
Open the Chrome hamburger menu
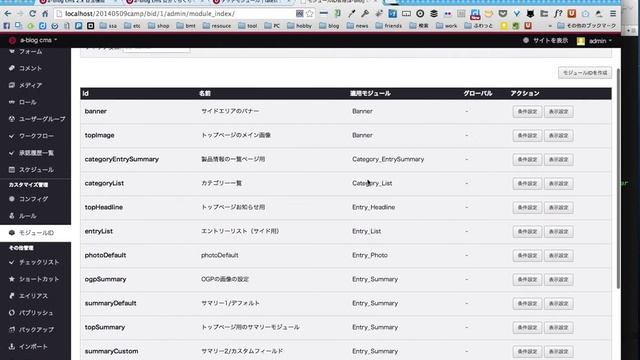tap(613, 13)
